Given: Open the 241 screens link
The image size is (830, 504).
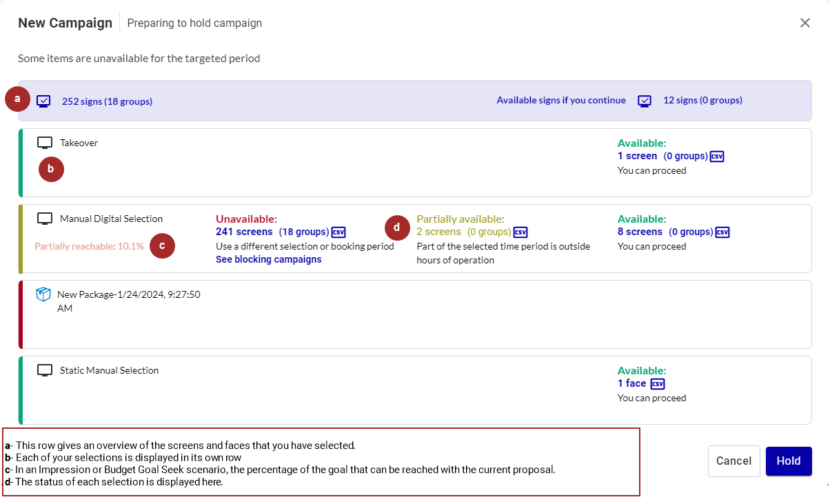Looking at the screenshot, I should [244, 232].
